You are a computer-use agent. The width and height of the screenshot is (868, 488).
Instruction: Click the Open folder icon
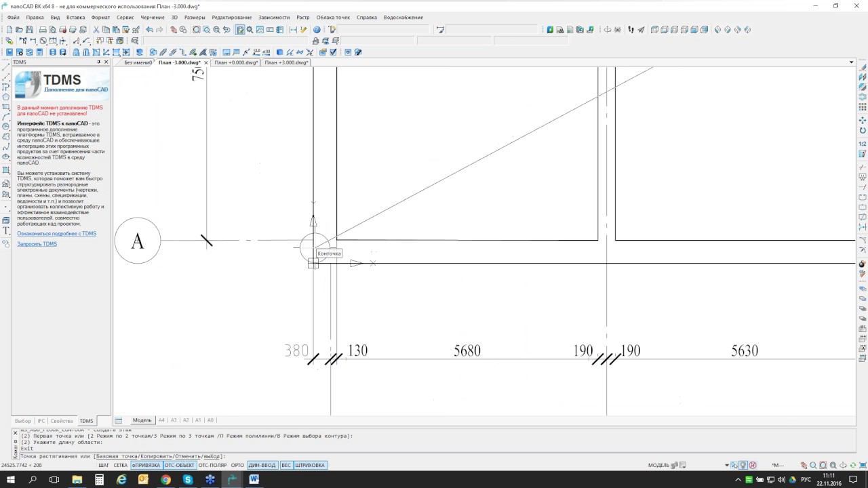[x=20, y=30]
